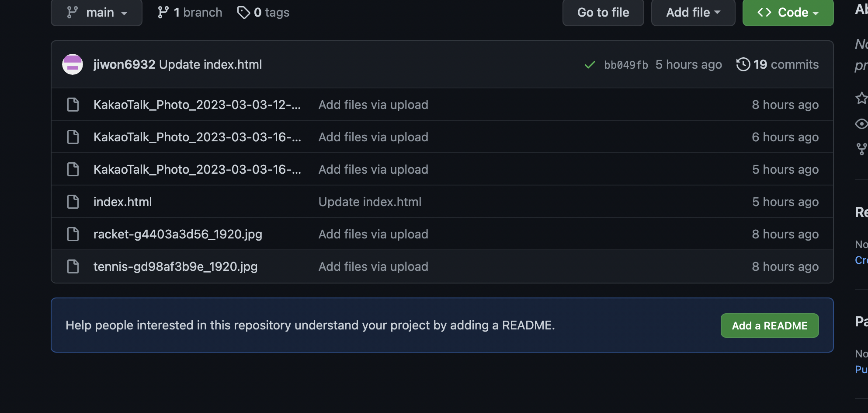Open tennis-gd98af3b9e_1920.jpg file

pos(176,266)
